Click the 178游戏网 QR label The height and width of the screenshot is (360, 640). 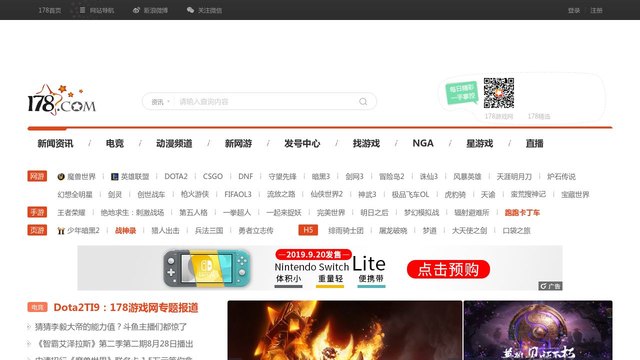pos(499,116)
